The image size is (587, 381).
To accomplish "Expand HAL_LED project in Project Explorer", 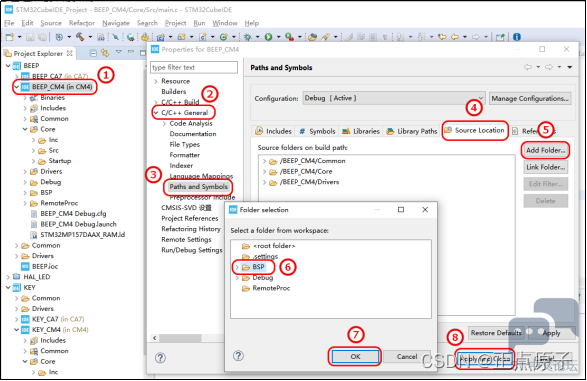I will point(8,277).
